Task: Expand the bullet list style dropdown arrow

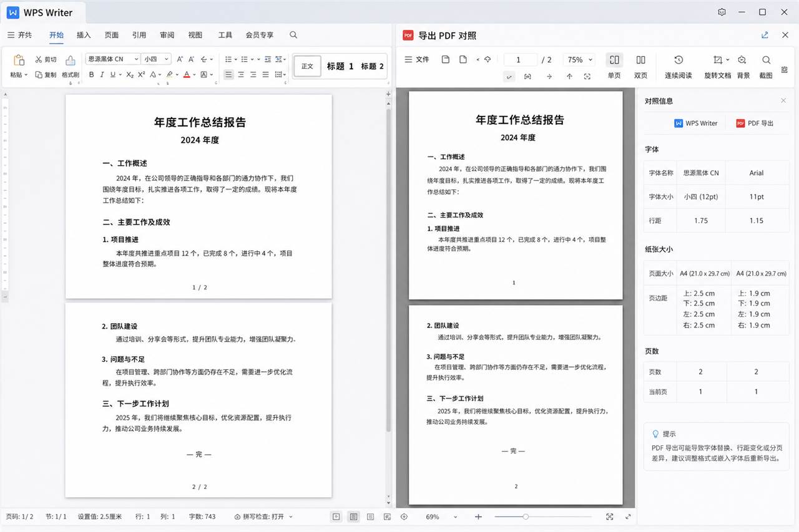Action: [x=235, y=59]
